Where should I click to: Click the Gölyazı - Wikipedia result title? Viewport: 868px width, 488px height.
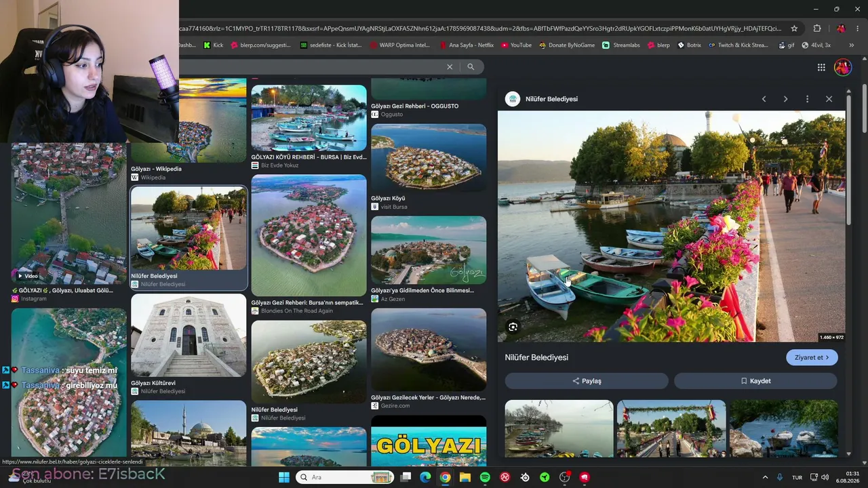click(156, 169)
